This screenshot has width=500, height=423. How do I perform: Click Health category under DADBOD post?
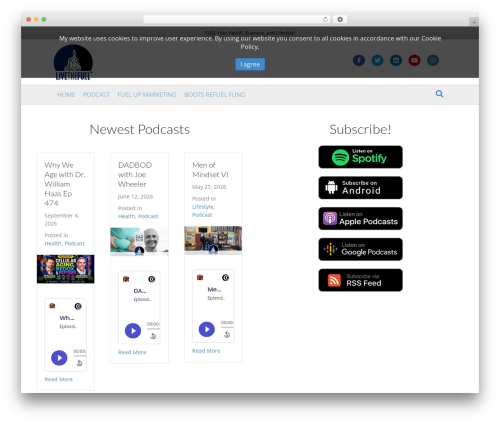tap(126, 216)
